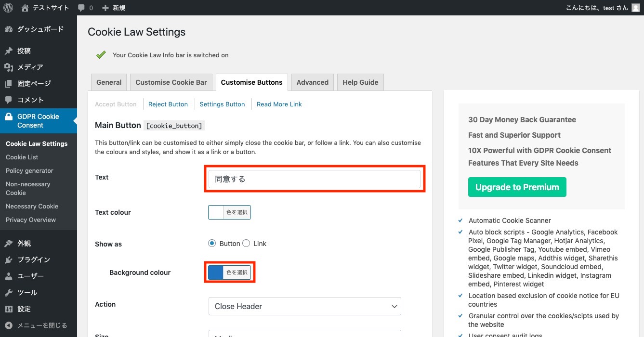This screenshot has width=644, height=337.
Task: Click the Text input field containing 同意する
Action: pos(315,179)
